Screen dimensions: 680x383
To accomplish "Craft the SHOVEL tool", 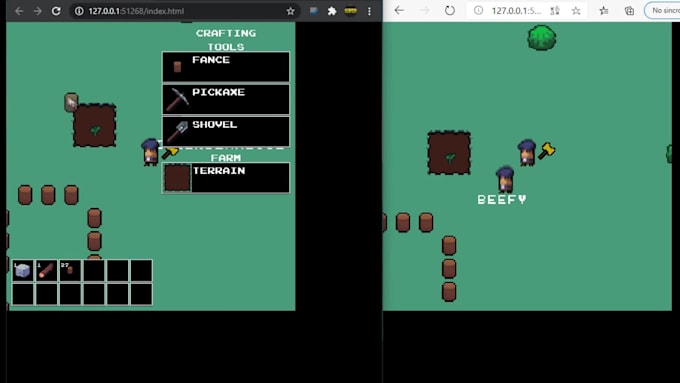I will (x=226, y=131).
